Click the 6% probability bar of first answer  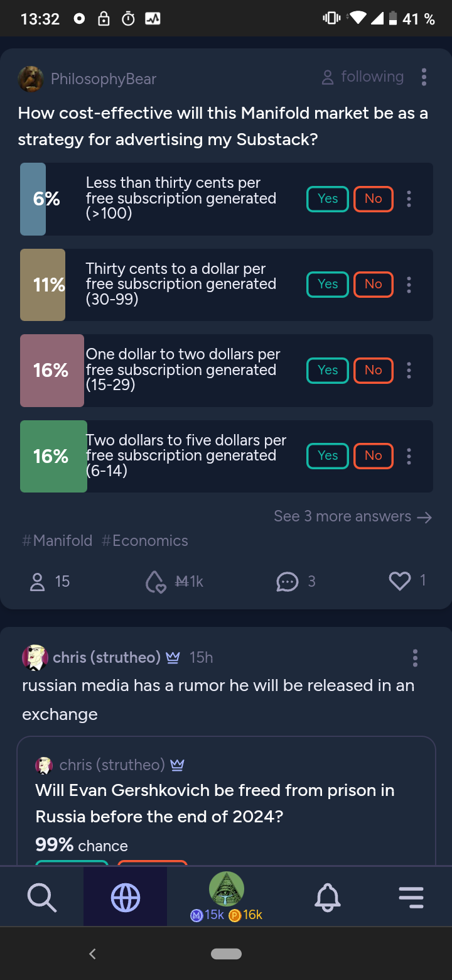[x=33, y=199]
